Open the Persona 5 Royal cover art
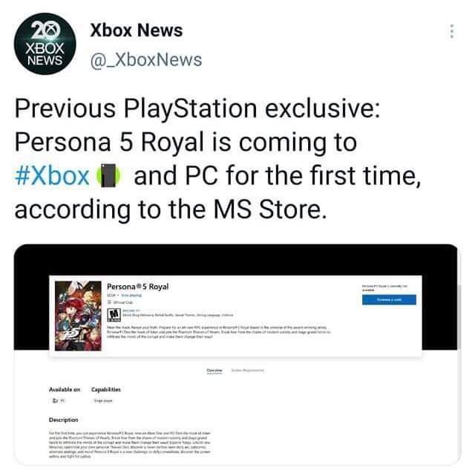The width and height of the screenshot is (475, 476). point(78,316)
